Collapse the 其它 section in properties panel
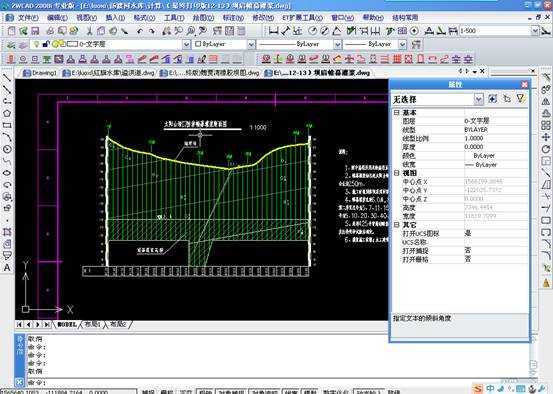 click(x=396, y=225)
